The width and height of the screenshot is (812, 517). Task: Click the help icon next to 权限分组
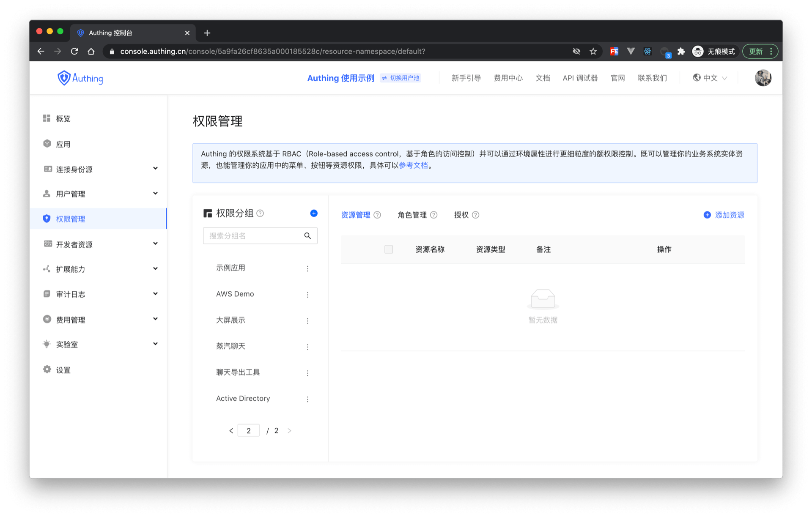260,213
